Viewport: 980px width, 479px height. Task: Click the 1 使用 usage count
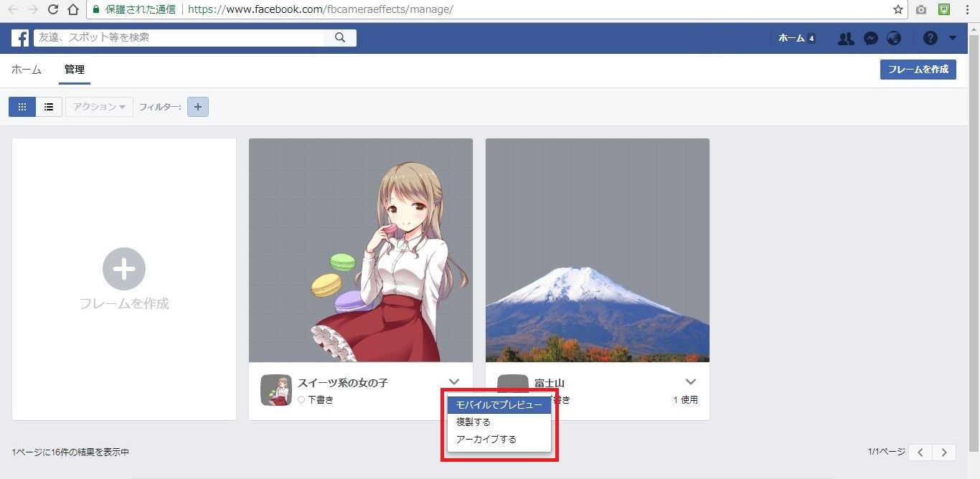685,400
